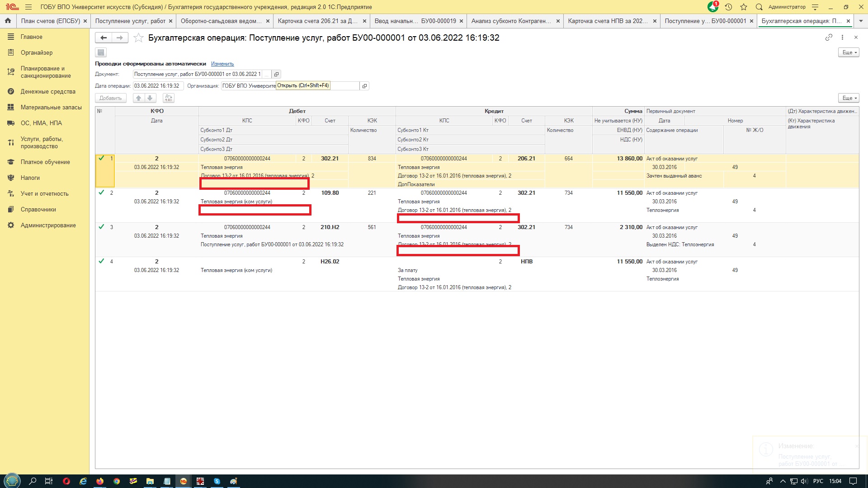Open the Денежные средства section
The width and height of the screenshot is (868, 488).
pos(48,91)
